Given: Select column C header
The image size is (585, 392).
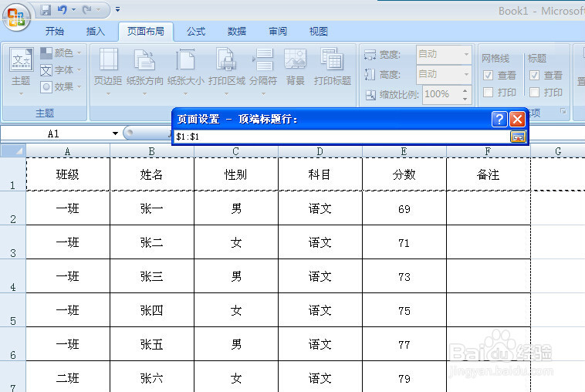Looking at the screenshot, I should click(x=236, y=151).
